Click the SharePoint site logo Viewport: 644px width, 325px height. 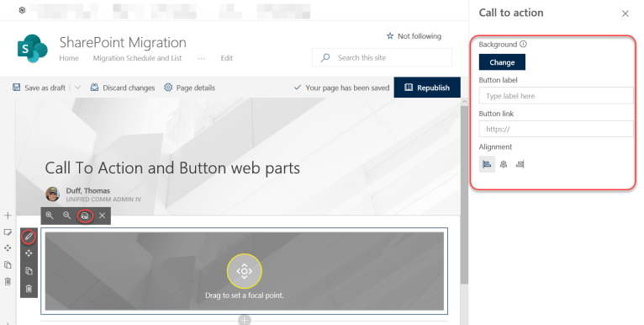click(x=33, y=49)
